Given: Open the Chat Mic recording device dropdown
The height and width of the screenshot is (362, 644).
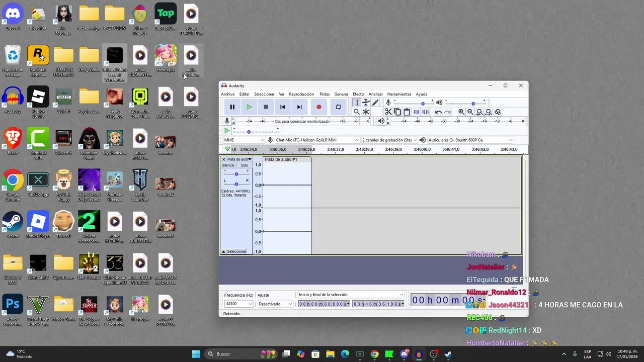Looking at the screenshot, I should [317, 140].
